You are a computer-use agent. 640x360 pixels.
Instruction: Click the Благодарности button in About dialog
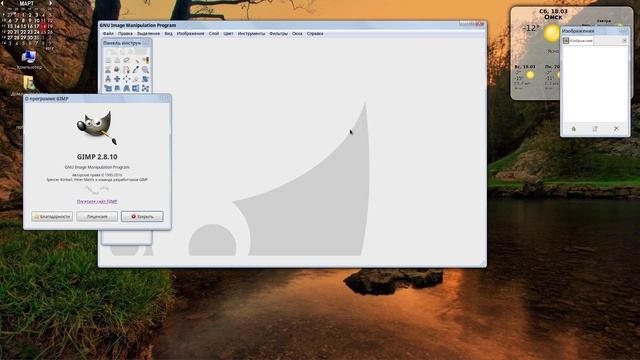coord(52,216)
